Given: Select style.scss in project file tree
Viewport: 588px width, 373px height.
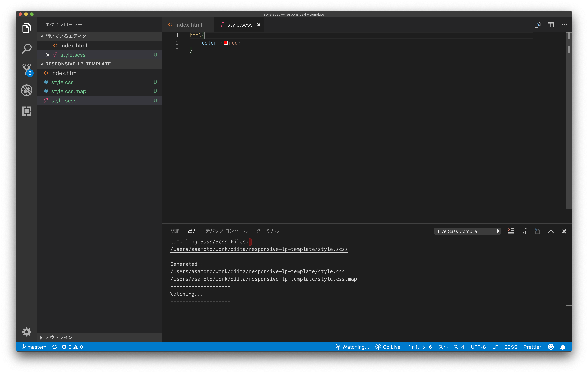Looking at the screenshot, I should pos(99,101).
